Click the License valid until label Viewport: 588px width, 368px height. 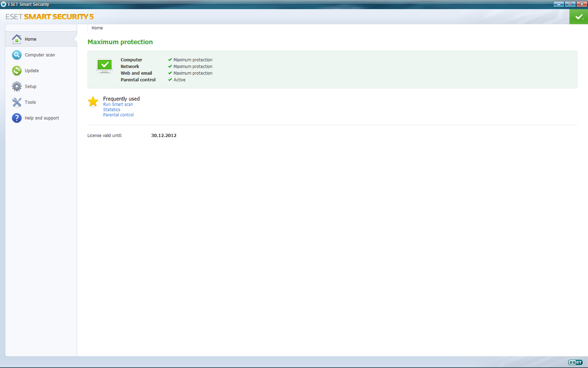coord(105,136)
